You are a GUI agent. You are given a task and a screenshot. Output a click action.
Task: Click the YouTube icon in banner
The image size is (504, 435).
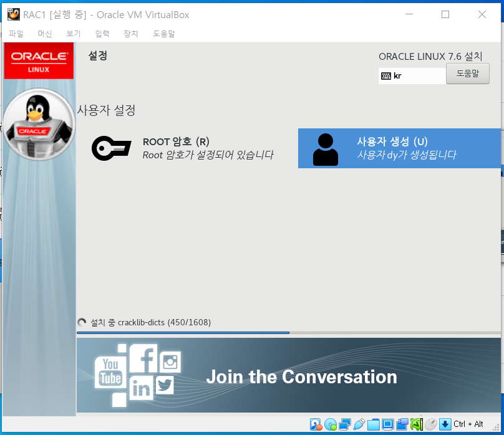click(x=110, y=372)
